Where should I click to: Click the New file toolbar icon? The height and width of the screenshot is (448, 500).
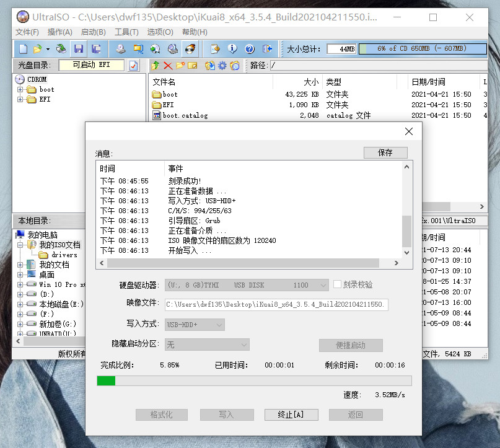24,49
